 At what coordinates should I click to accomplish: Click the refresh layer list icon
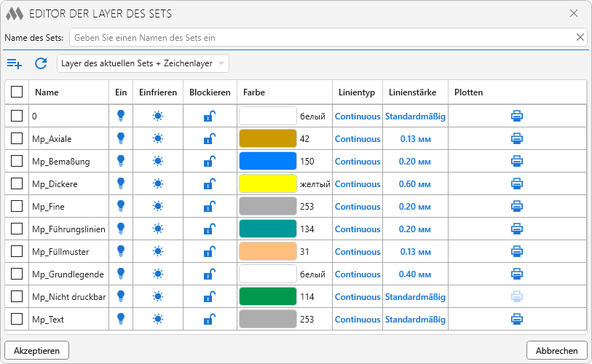[41, 63]
